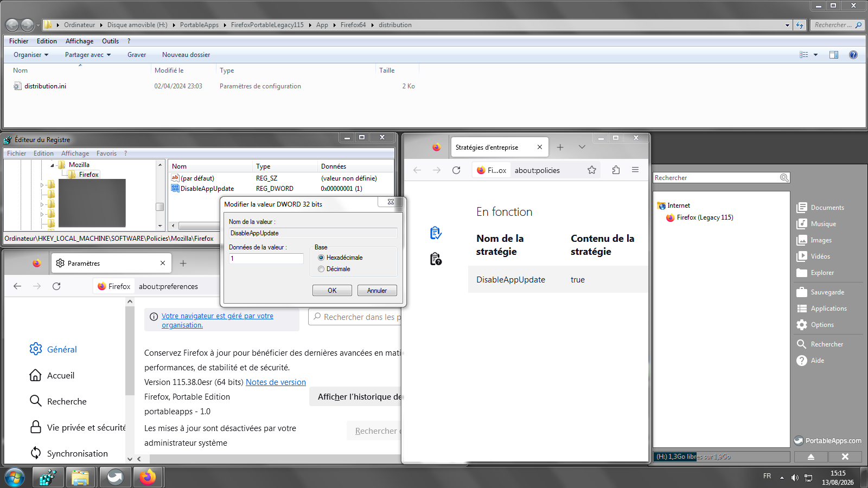868x488 pixels.
Task: Open the Favoris menu in Registry Editor
Action: [x=106, y=153]
